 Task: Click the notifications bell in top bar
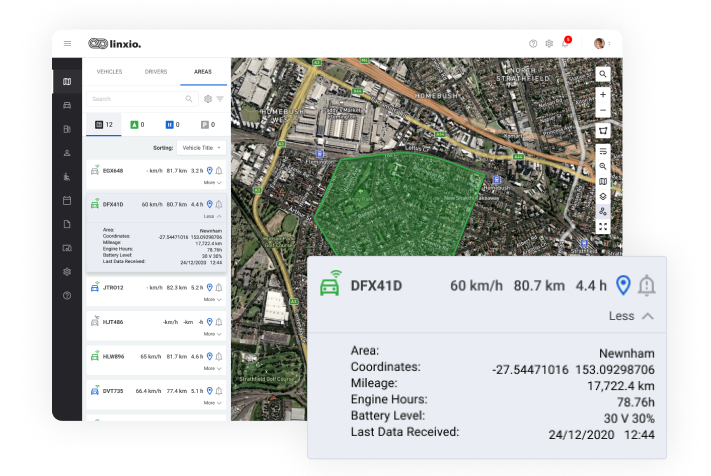(x=565, y=44)
